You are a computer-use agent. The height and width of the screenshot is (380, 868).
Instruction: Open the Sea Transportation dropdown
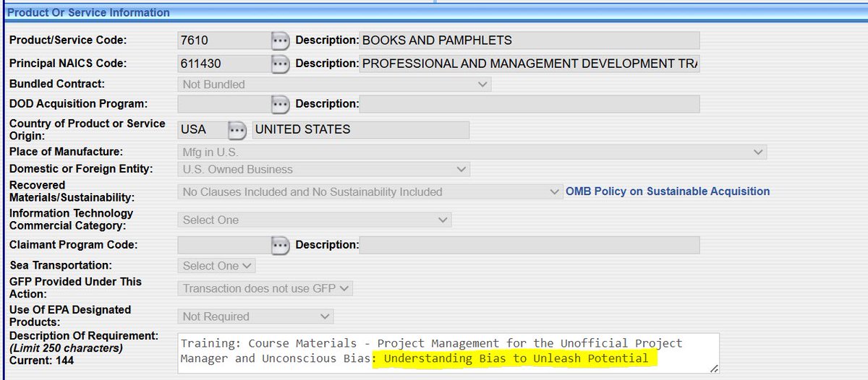click(216, 266)
